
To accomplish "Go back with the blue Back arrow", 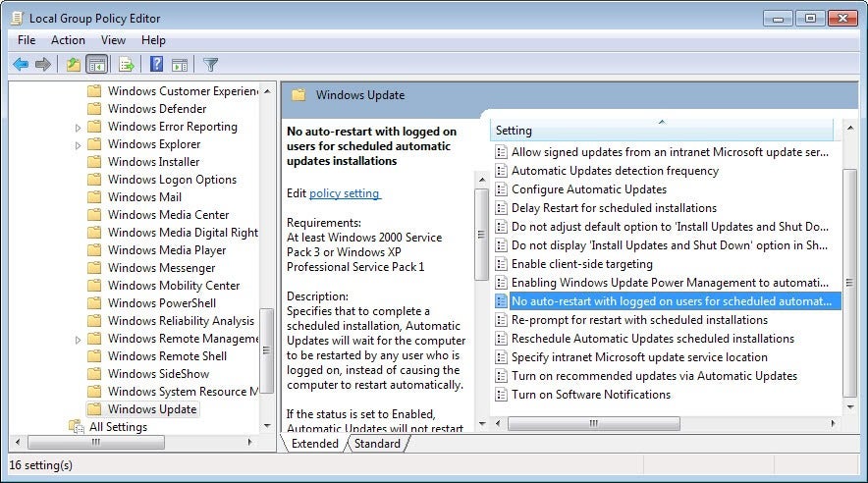I will pos(21,65).
